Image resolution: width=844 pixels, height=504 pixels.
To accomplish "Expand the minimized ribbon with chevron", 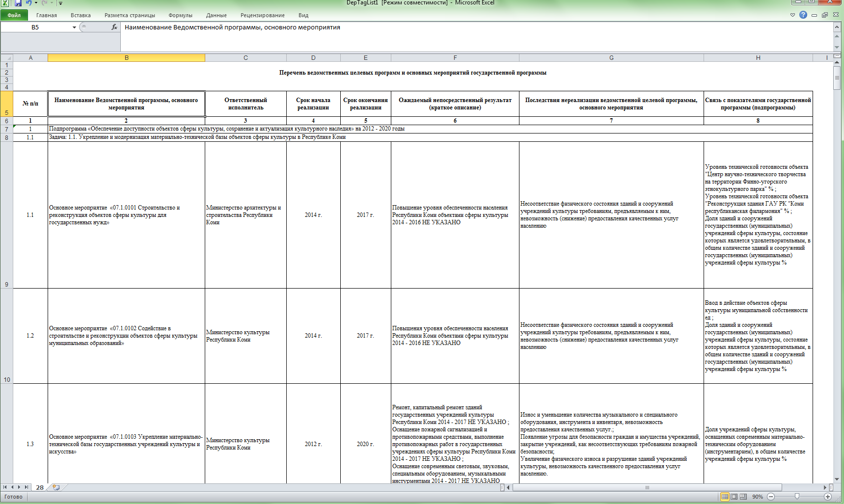I will (792, 15).
